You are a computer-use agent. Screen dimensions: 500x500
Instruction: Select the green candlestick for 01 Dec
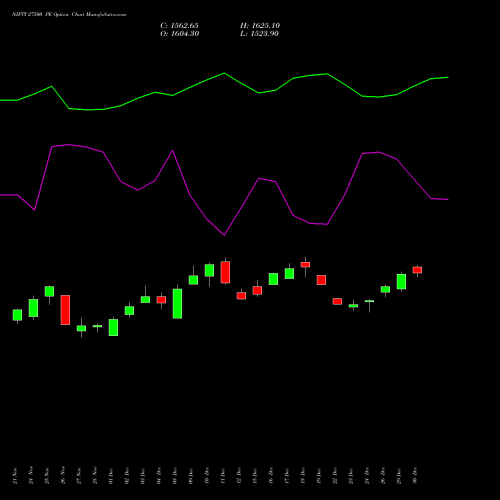pos(113,327)
